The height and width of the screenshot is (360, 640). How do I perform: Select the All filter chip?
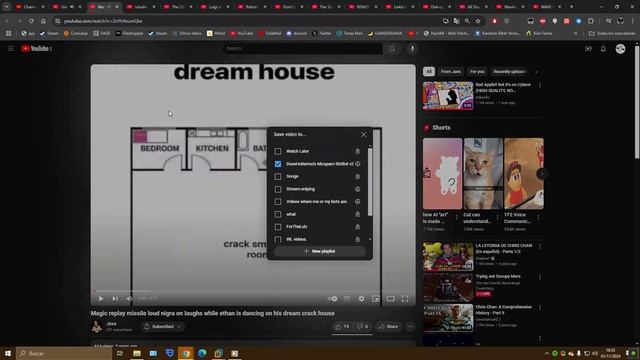[x=429, y=71]
